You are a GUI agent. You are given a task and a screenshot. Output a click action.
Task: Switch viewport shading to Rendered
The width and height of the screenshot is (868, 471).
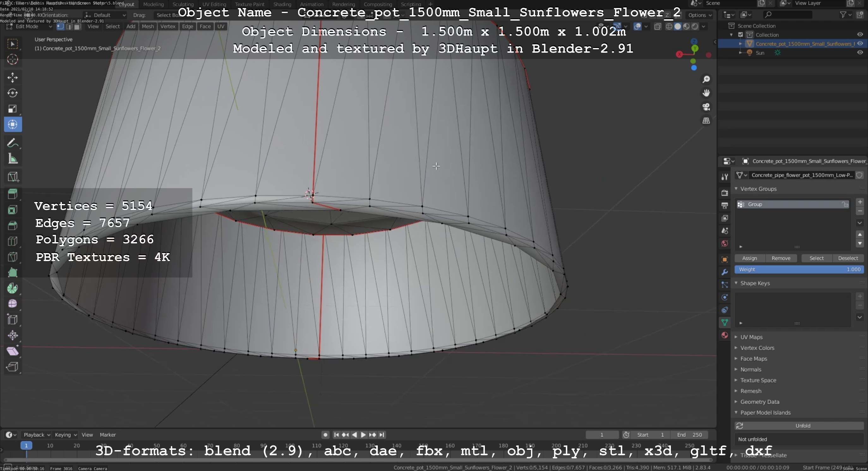[x=695, y=26]
